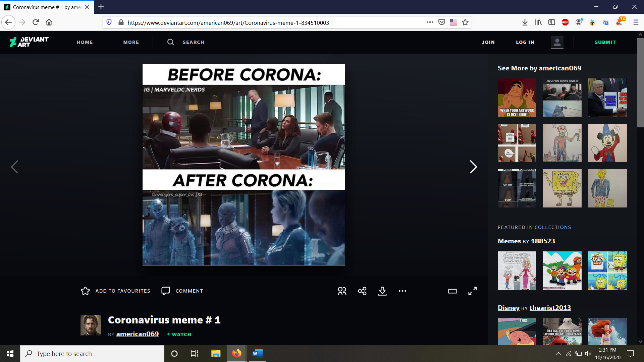Go to next deviation with right arrow
Viewport: 644px width, 362px height.
473,167
